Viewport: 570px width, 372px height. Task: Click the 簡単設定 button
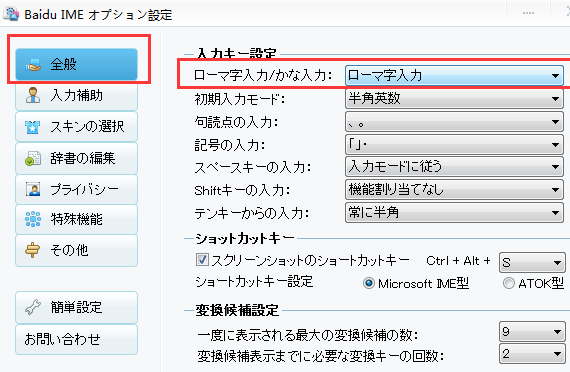click(76, 308)
